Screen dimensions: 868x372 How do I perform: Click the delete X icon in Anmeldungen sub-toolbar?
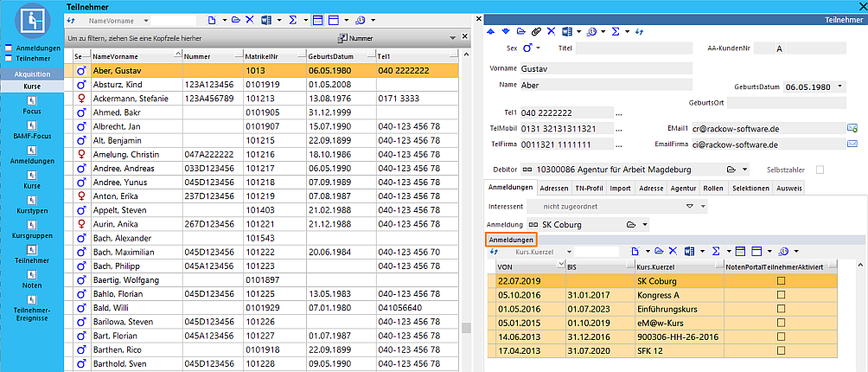coord(673,252)
